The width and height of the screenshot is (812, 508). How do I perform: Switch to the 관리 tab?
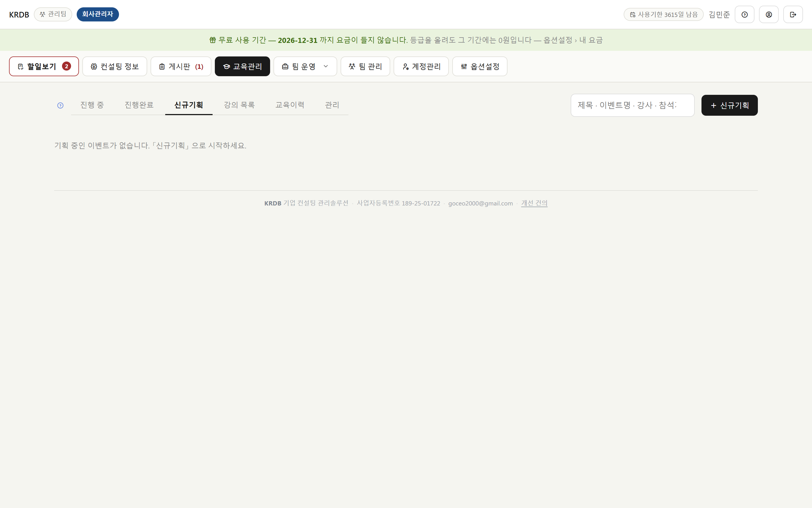click(332, 105)
